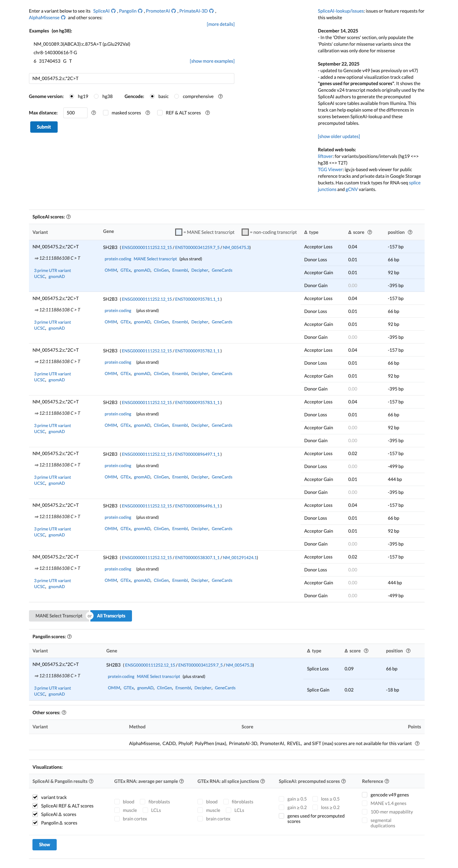This screenshot has height=868, width=458.
Task: Click the variant input text field
Action: coord(132,78)
